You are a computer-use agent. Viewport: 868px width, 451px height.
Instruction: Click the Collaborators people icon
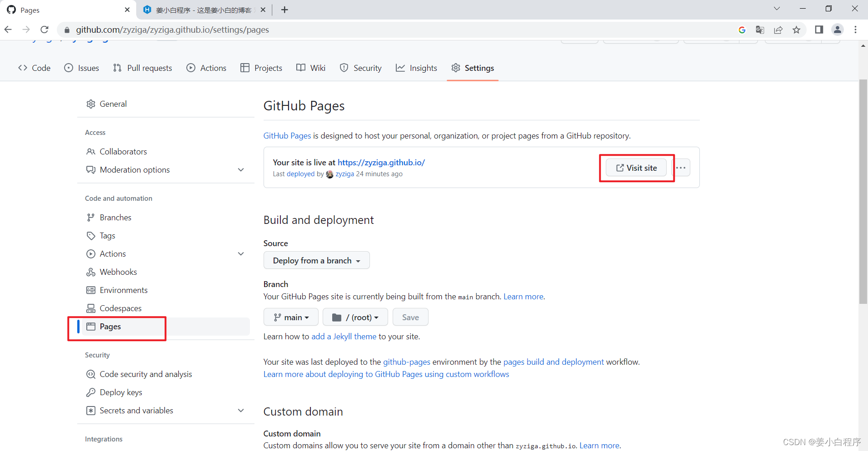click(x=91, y=151)
